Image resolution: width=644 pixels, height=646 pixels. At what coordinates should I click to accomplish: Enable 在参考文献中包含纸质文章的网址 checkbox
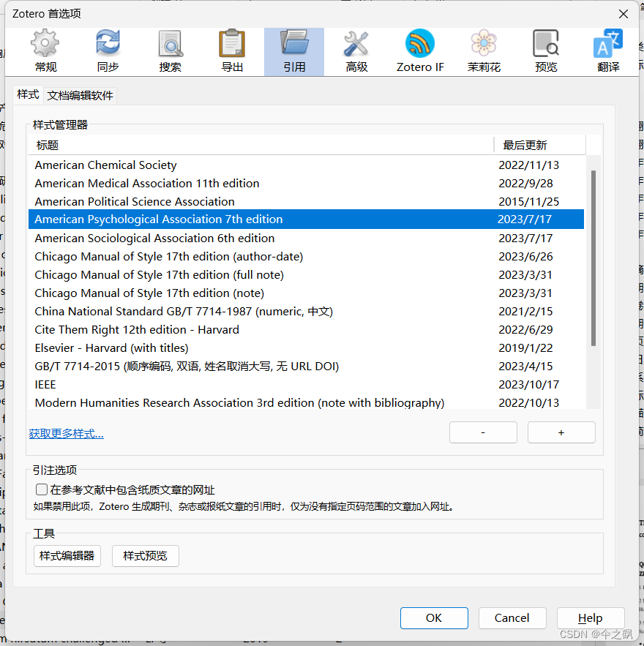(x=41, y=489)
